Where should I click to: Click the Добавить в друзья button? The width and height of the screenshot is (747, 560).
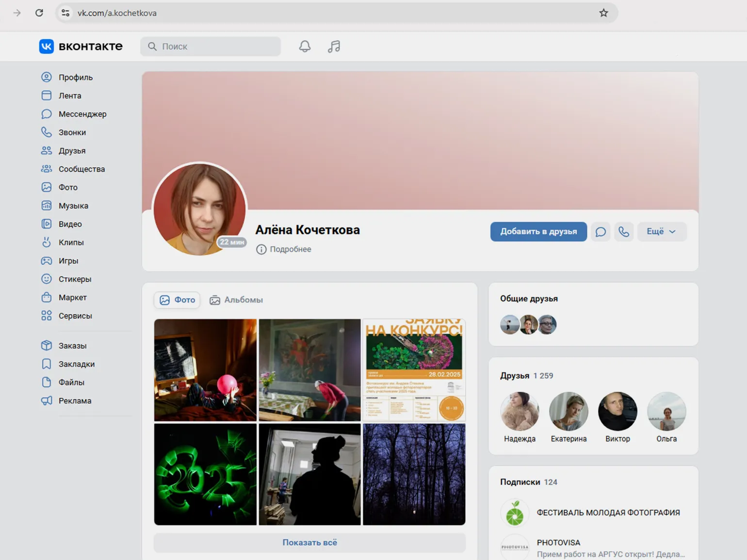(x=538, y=232)
